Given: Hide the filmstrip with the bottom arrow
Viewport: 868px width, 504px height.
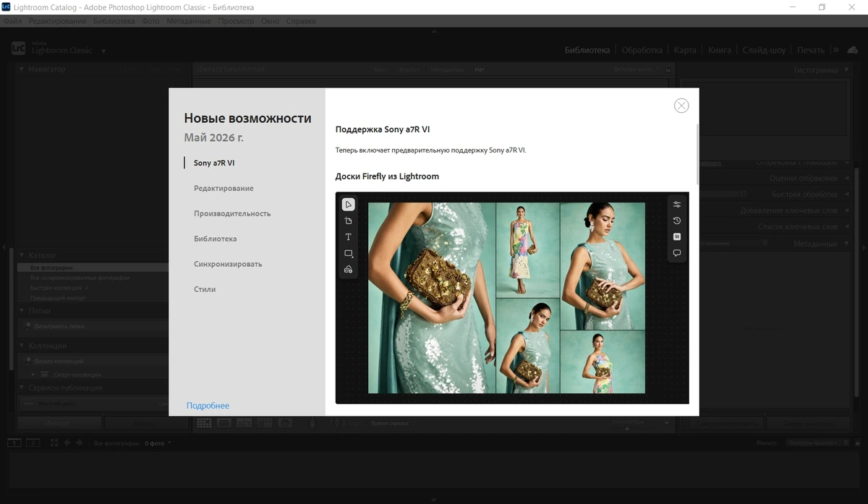Looking at the screenshot, I should pyautogui.click(x=434, y=500).
